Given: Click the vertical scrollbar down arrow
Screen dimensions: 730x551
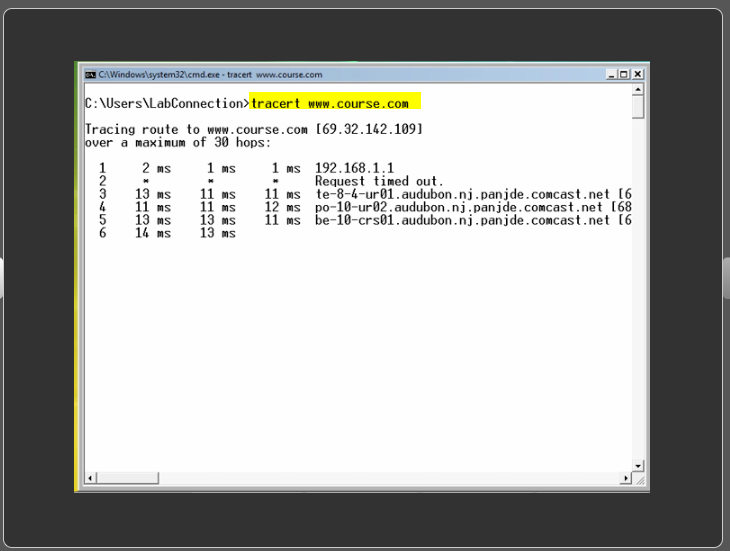Looking at the screenshot, I should 638,465.
